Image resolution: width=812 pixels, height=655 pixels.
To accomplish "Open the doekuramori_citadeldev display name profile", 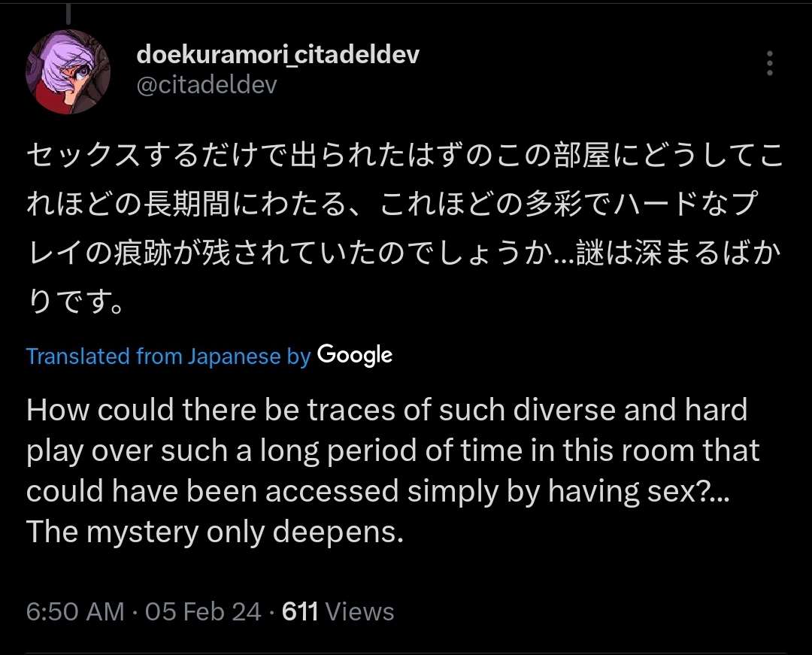I will [277, 54].
